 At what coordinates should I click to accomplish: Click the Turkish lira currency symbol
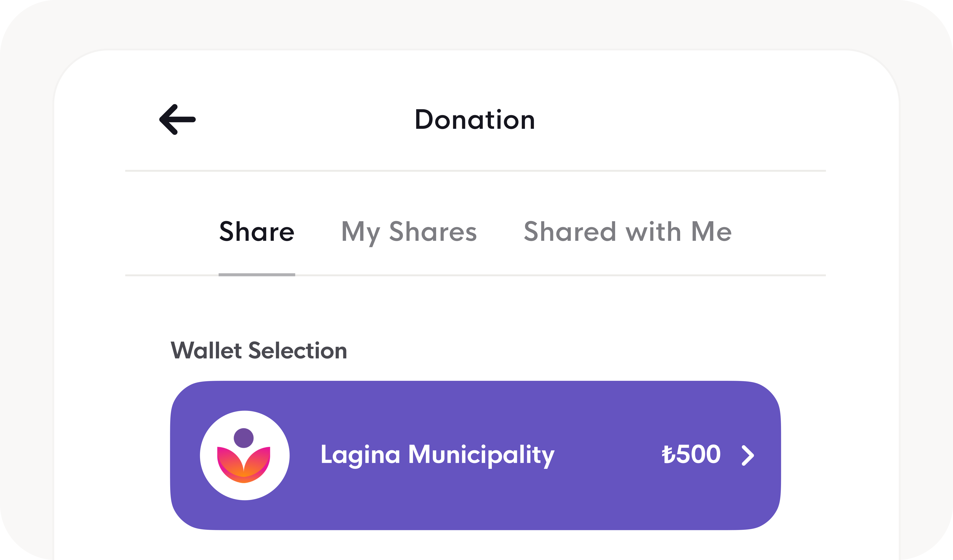668,454
